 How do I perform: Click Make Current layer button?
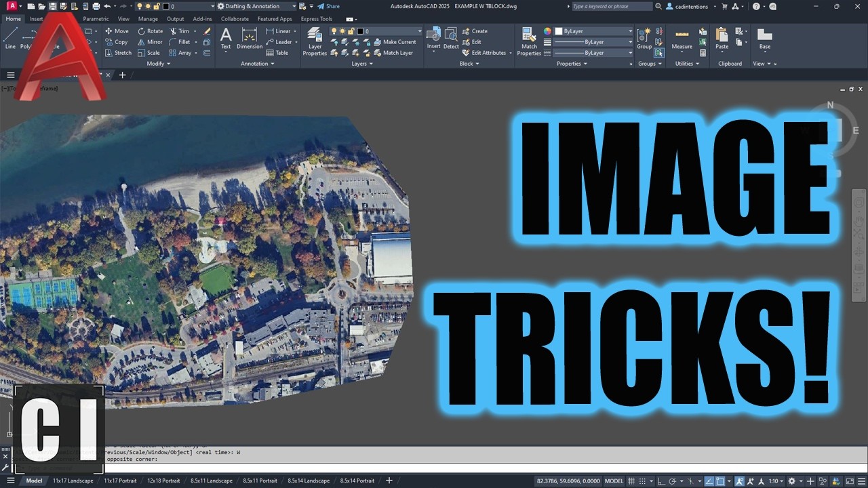click(395, 42)
